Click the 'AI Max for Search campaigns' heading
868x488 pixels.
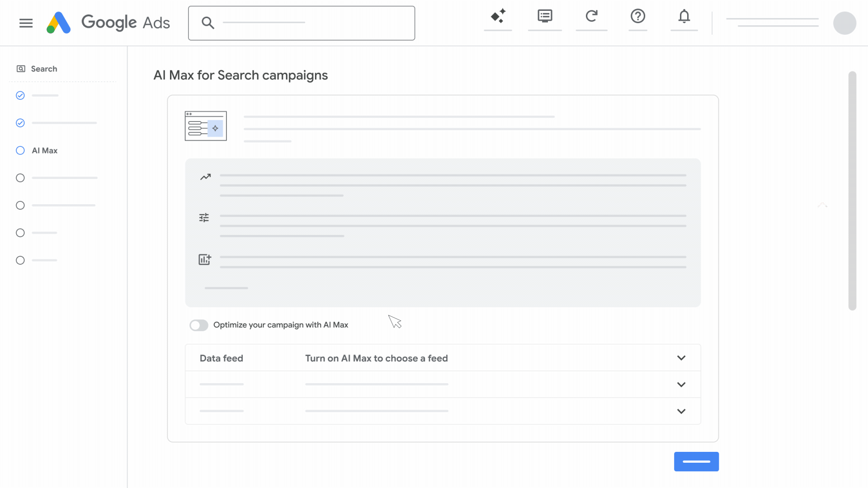(241, 75)
